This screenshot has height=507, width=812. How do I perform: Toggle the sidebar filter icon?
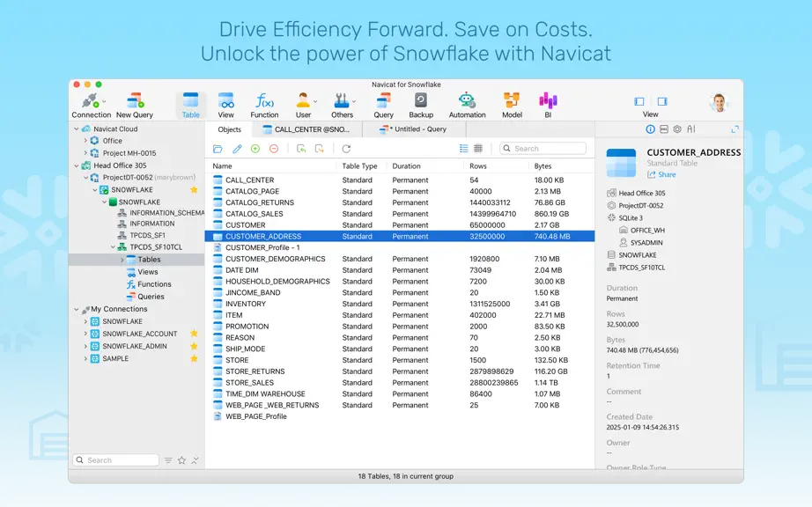pos(168,460)
